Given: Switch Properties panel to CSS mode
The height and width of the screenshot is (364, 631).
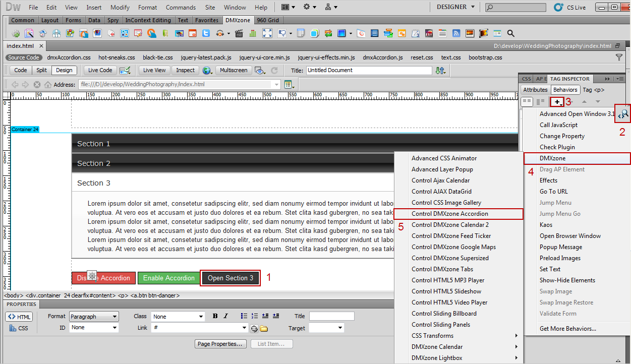Looking at the screenshot, I should [19, 328].
